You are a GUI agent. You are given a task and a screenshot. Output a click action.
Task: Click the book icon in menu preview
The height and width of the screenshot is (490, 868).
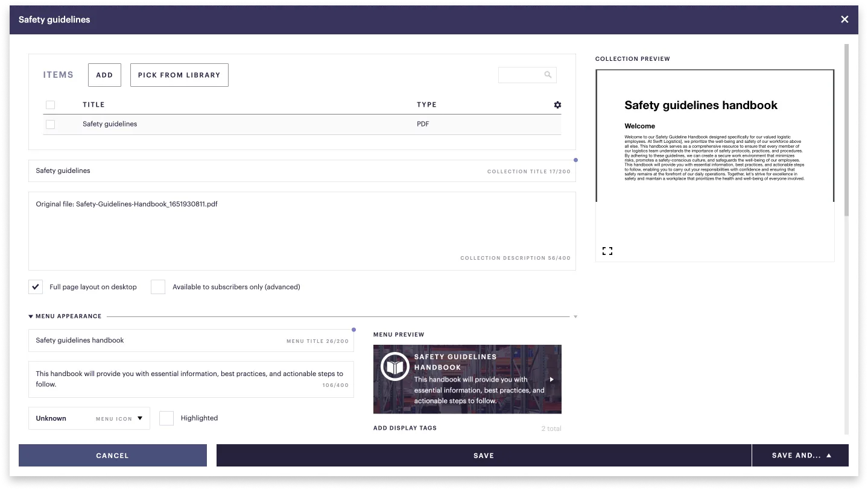click(x=394, y=367)
